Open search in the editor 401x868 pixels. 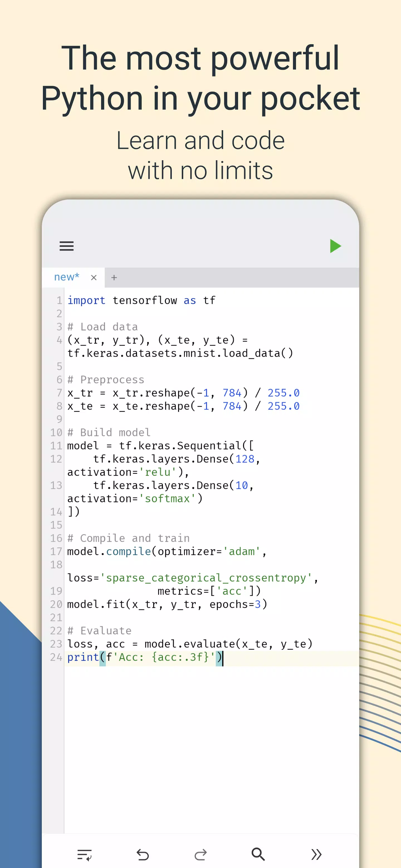click(x=258, y=855)
